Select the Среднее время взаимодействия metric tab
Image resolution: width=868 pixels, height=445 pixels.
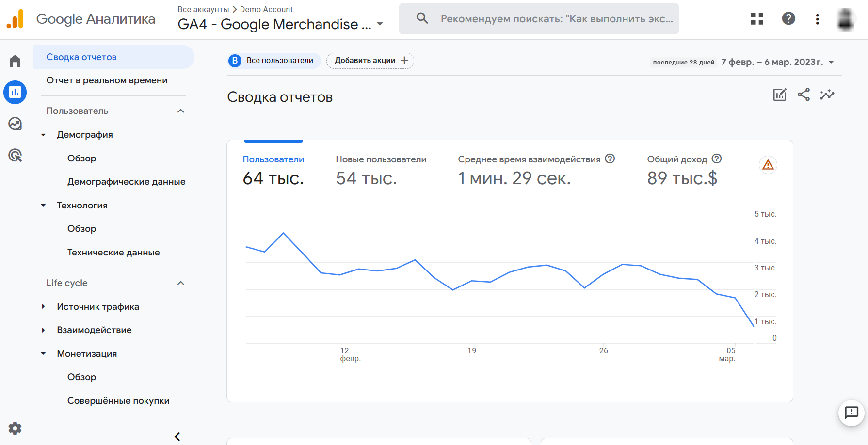coord(536,170)
